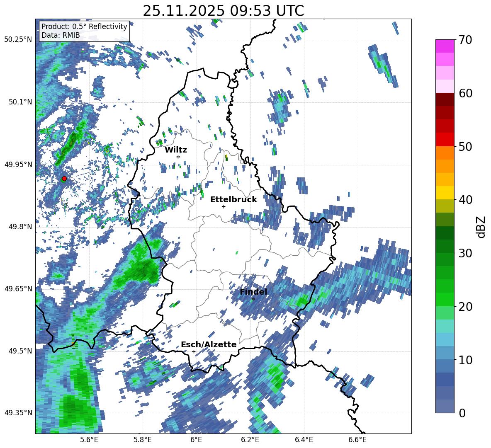Click the red radar location dot
Image resolution: width=491 pixels, height=448 pixels.
64,178
